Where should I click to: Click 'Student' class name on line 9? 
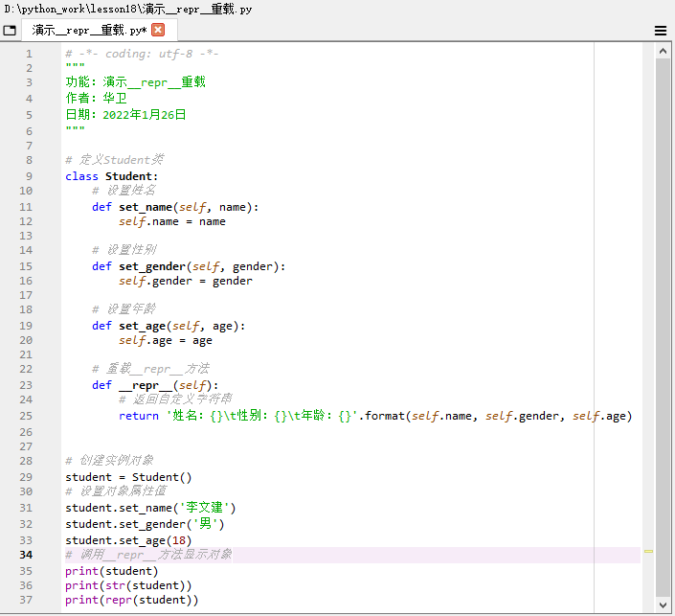(x=128, y=176)
